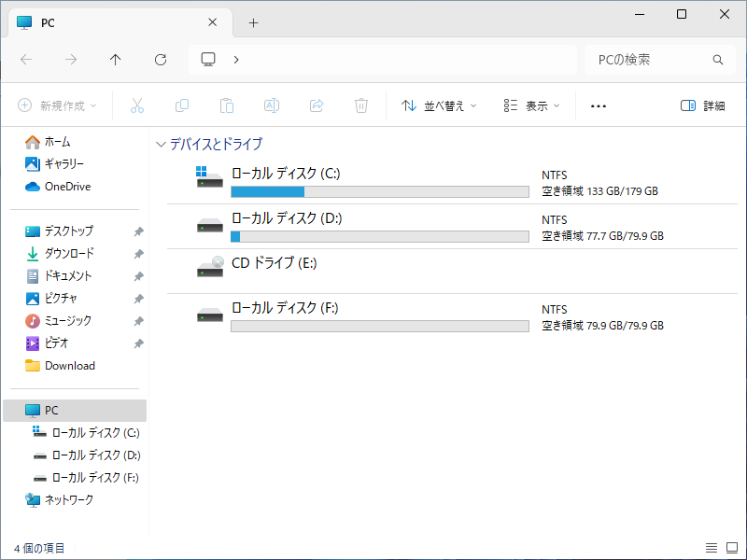Select the Rename icon in the toolbar

[x=272, y=105]
